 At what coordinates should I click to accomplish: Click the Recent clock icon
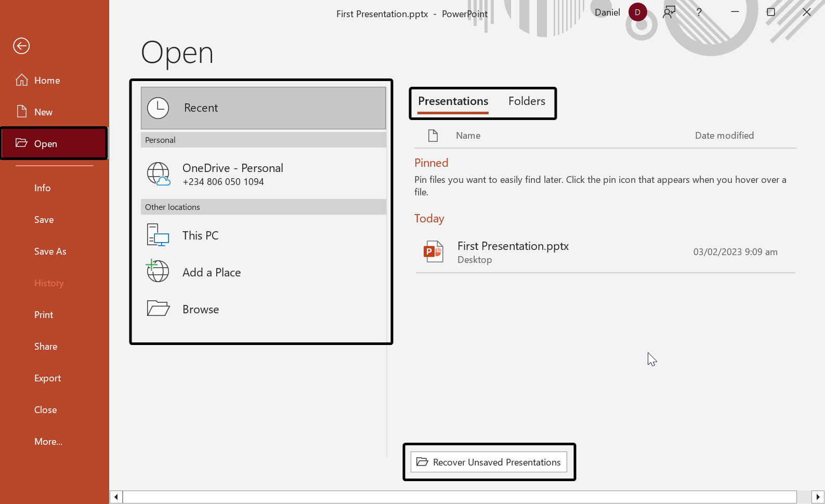point(158,108)
